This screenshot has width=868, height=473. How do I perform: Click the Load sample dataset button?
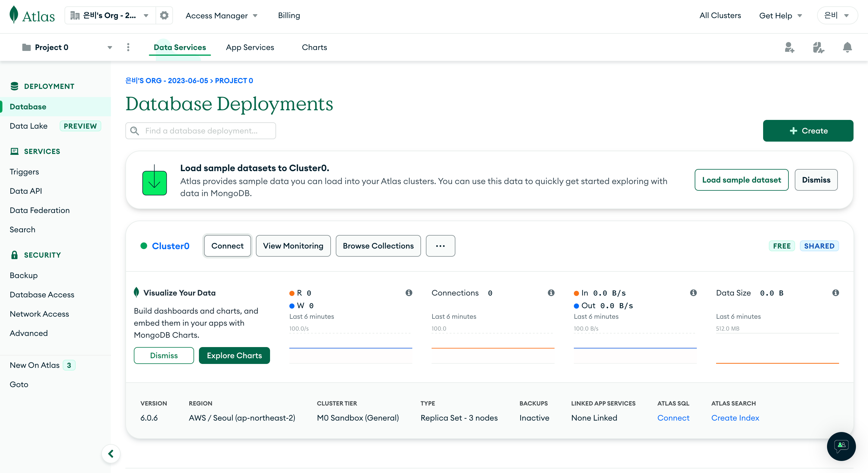pos(741,180)
